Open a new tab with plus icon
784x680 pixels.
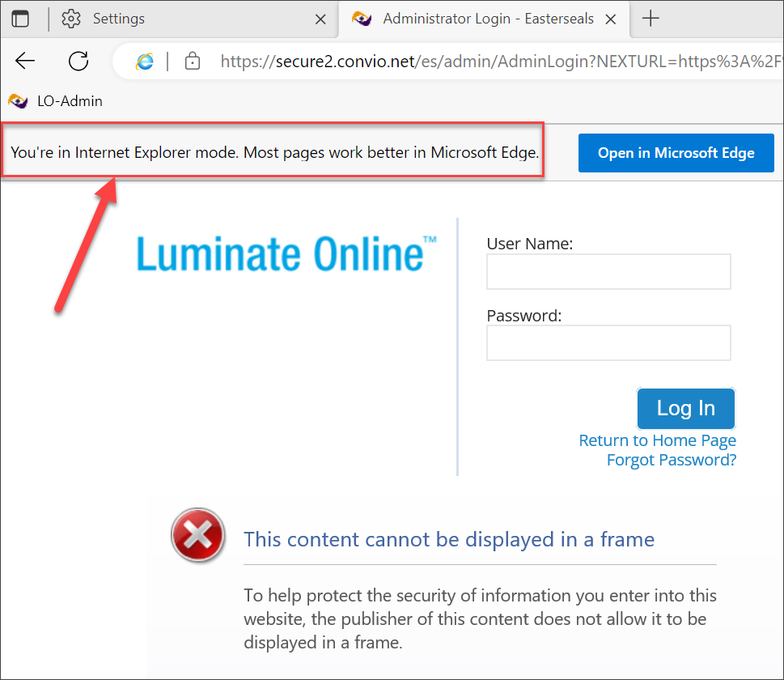click(651, 19)
